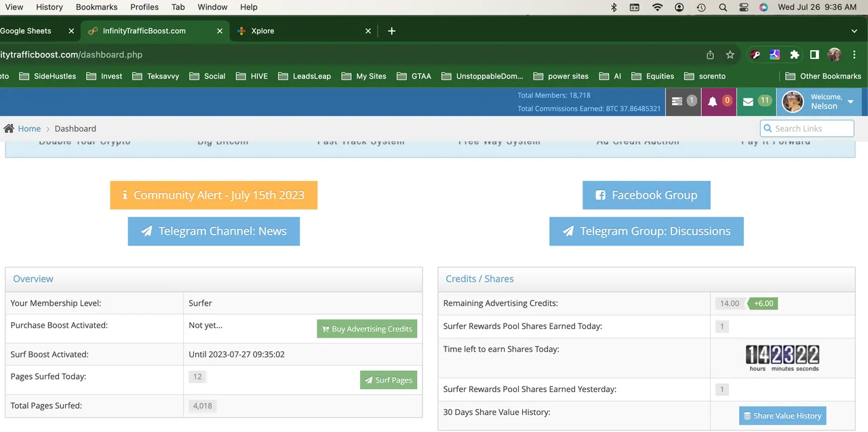Open the power sites bookmarks folder

click(561, 76)
